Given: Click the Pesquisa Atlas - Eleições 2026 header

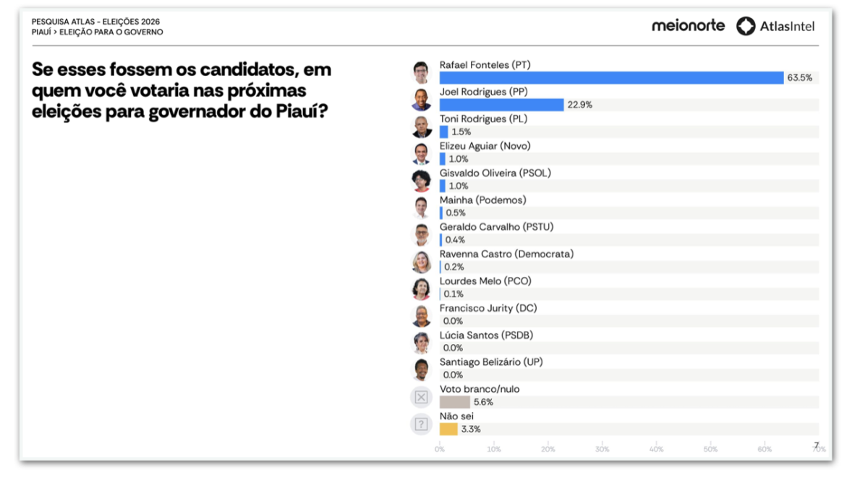Looking at the screenshot, I should [x=96, y=22].
